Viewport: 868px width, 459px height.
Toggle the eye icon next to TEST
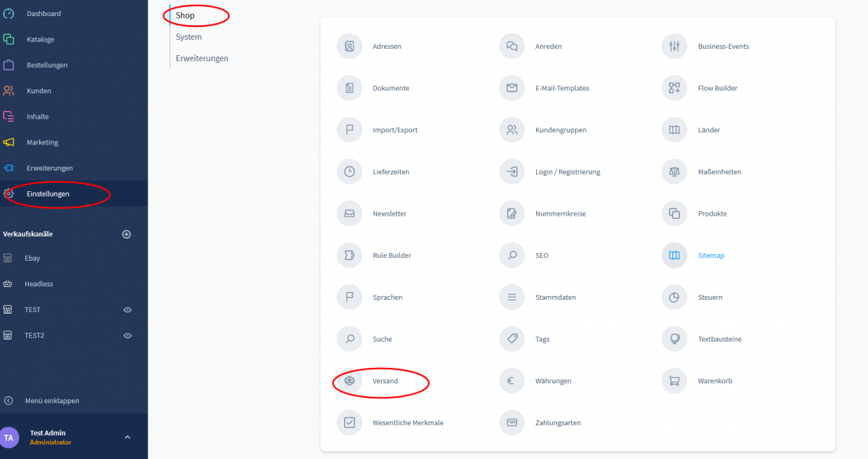pos(128,310)
